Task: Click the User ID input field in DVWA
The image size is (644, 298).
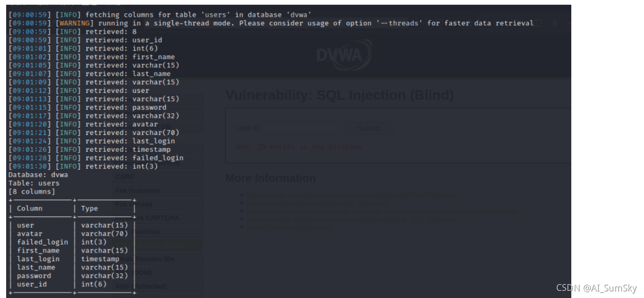Action: [303, 128]
